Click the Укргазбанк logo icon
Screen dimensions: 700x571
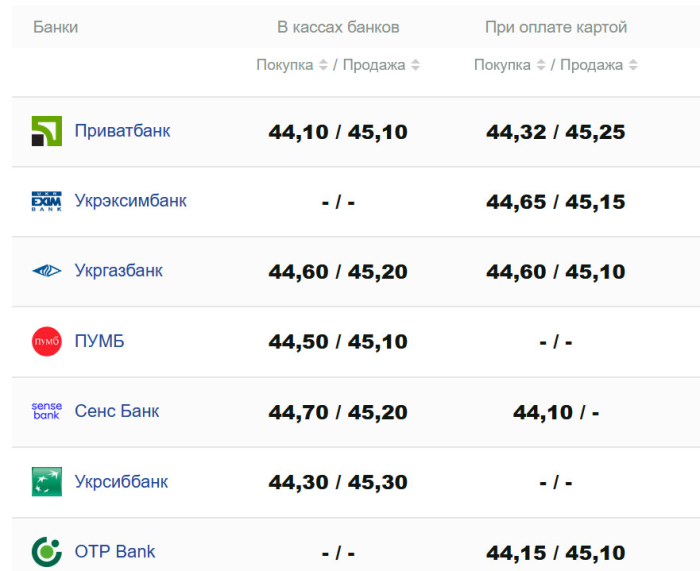tap(47, 271)
